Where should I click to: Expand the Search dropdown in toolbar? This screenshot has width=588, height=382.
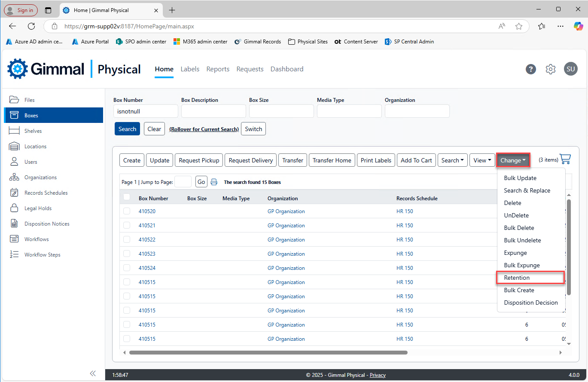click(x=453, y=160)
